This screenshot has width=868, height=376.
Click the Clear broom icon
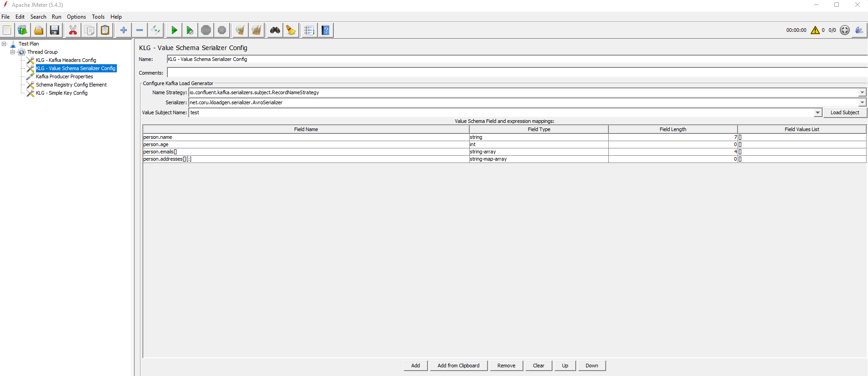click(240, 30)
